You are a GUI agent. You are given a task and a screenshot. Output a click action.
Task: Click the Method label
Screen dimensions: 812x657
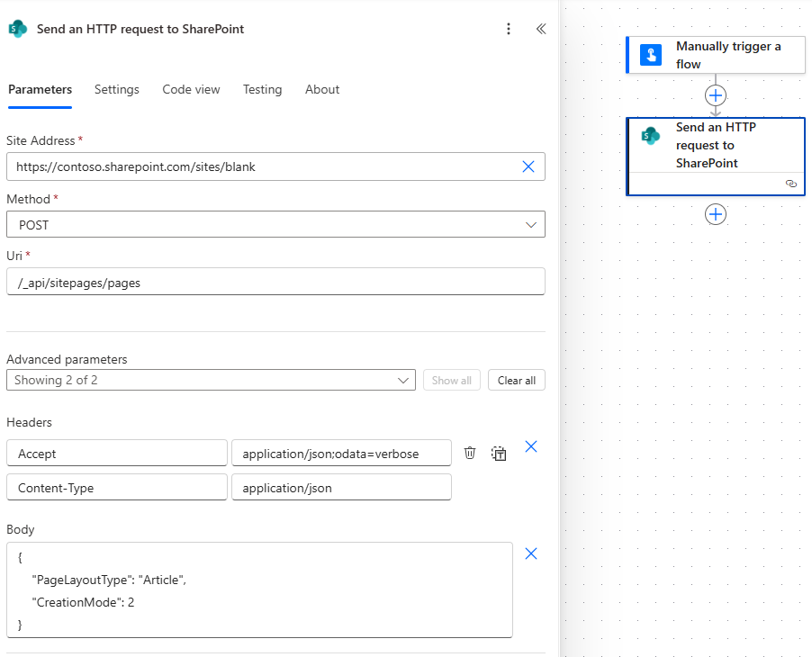click(x=29, y=199)
